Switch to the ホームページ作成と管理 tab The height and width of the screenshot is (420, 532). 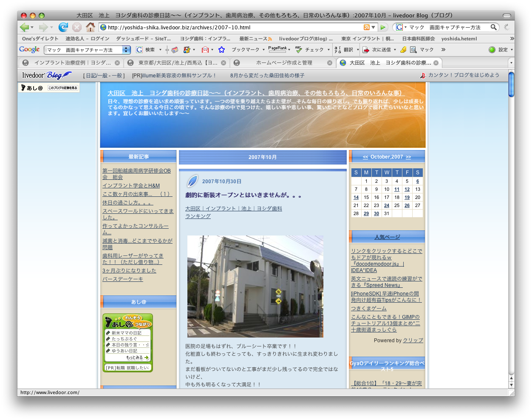pos(283,62)
